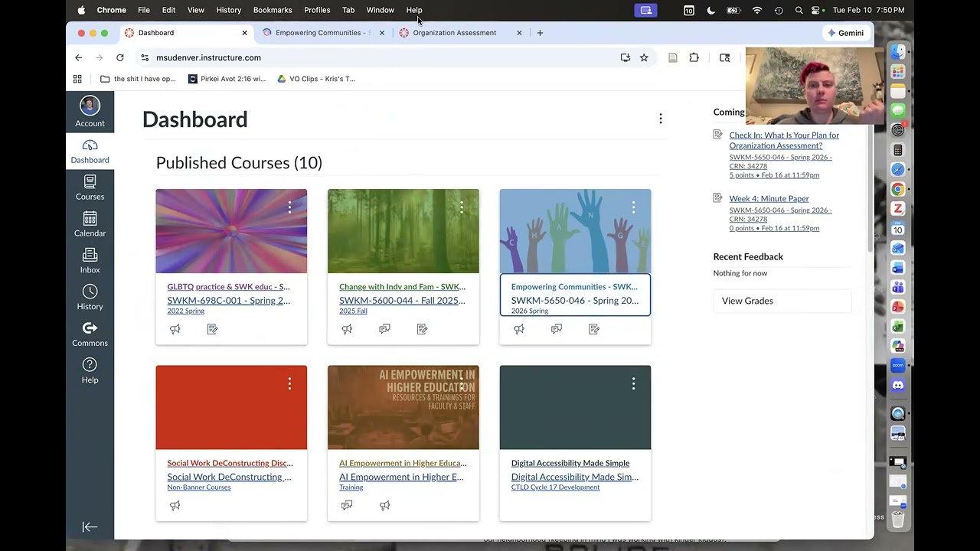Open the Profiles menu in menu bar
The height and width of the screenshot is (551, 980).
tap(317, 10)
